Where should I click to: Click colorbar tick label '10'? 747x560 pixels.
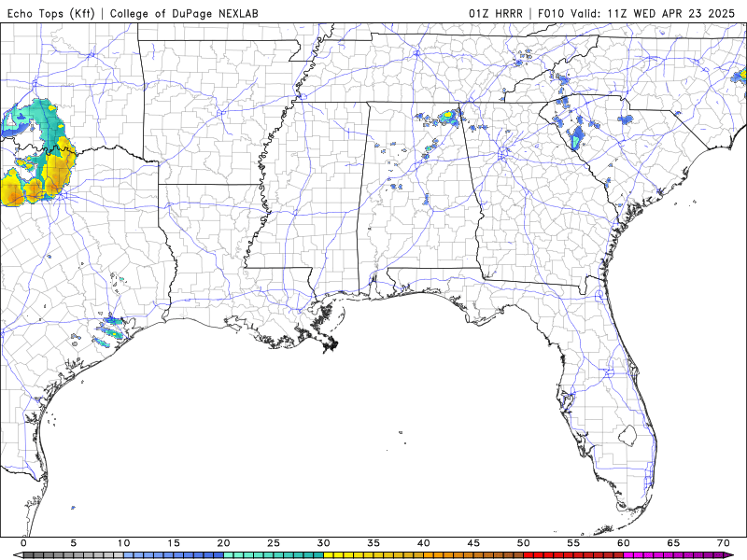pos(123,543)
